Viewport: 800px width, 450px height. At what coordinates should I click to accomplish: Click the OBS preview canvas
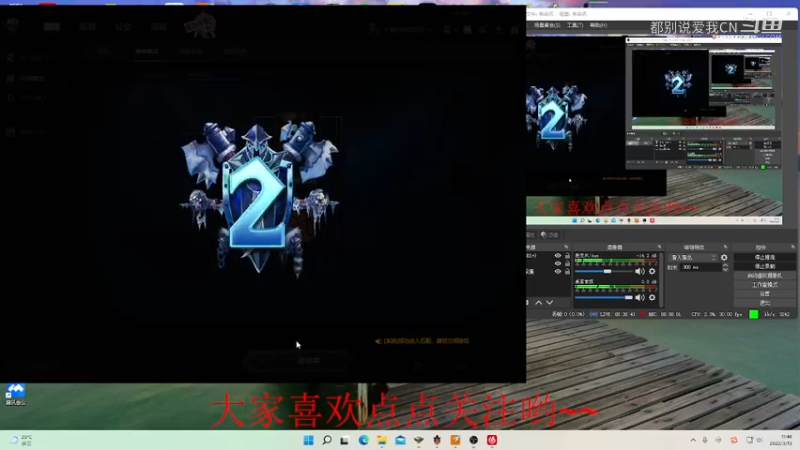tap(654, 128)
